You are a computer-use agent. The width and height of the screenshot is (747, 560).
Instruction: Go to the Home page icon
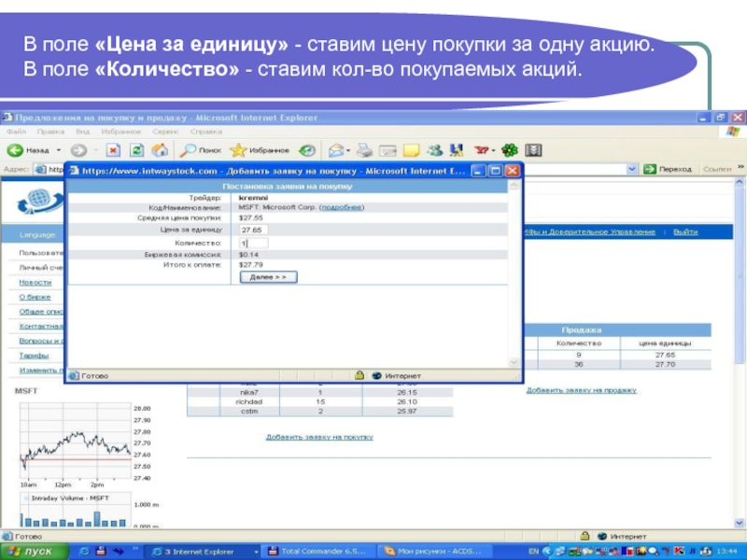pos(161,150)
